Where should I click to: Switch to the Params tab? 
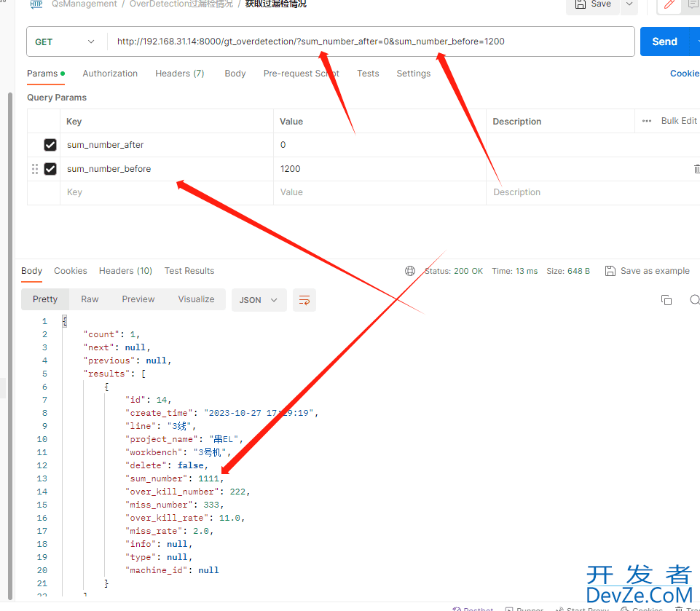[x=46, y=74]
